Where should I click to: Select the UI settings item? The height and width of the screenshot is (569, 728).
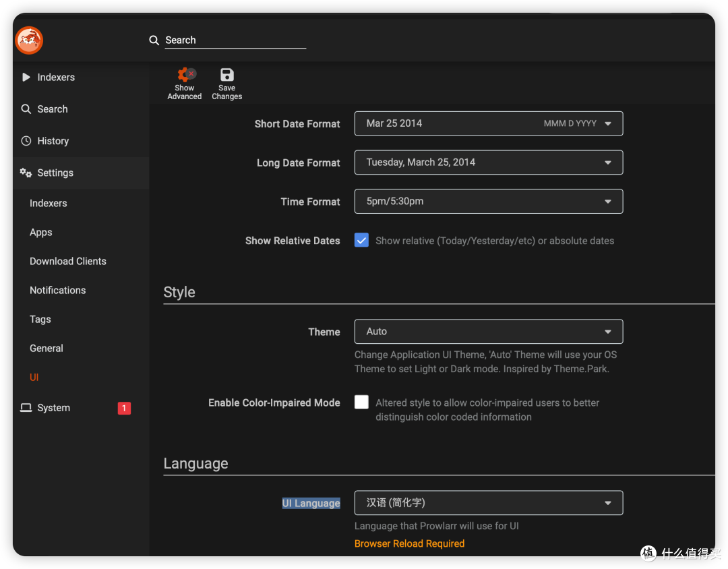[34, 377]
